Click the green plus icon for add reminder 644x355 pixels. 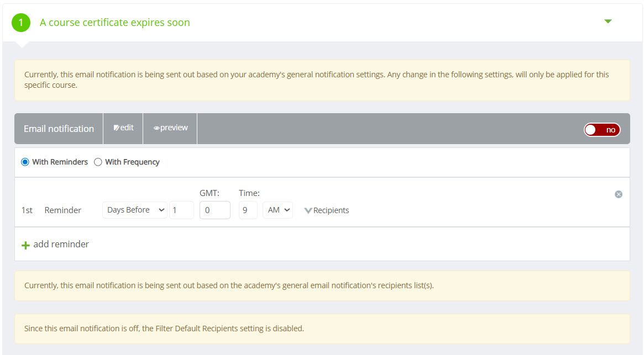coord(25,245)
